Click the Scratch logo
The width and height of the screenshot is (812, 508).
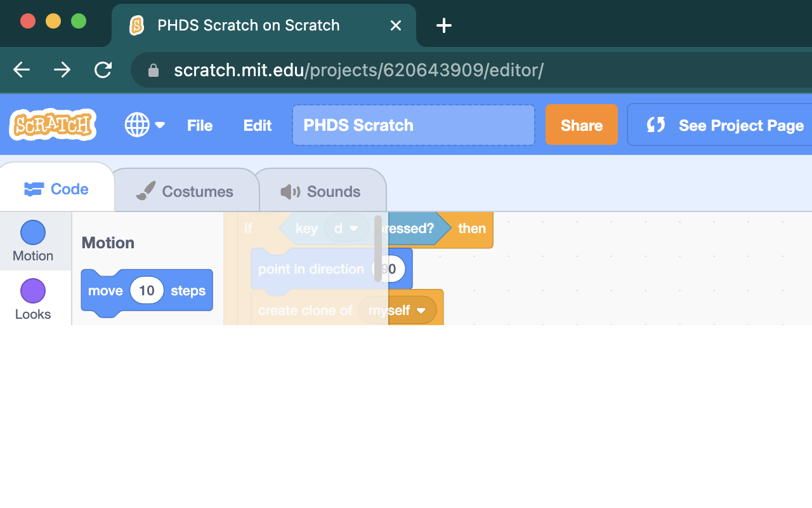click(x=53, y=124)
